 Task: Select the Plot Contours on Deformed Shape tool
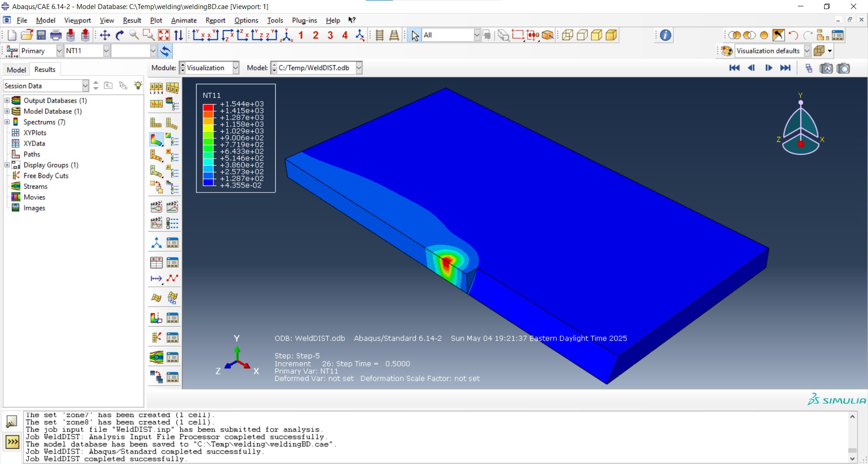pos(156,139)
